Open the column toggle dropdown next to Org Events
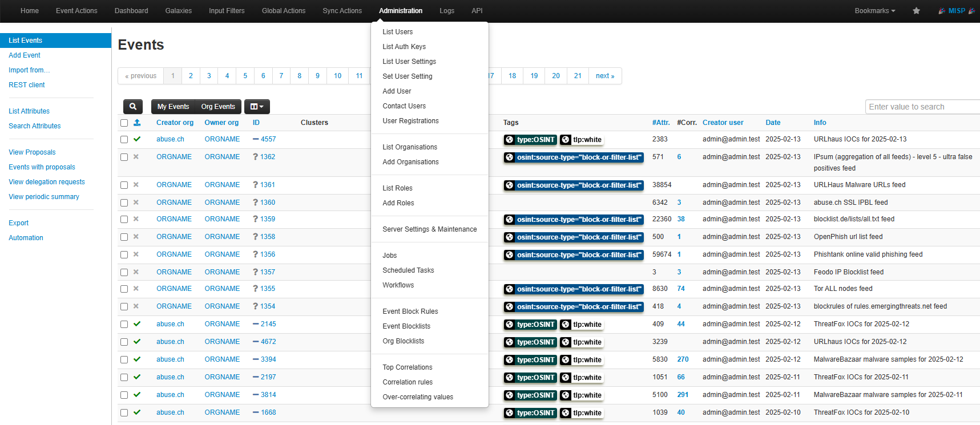 coord(257,107)
